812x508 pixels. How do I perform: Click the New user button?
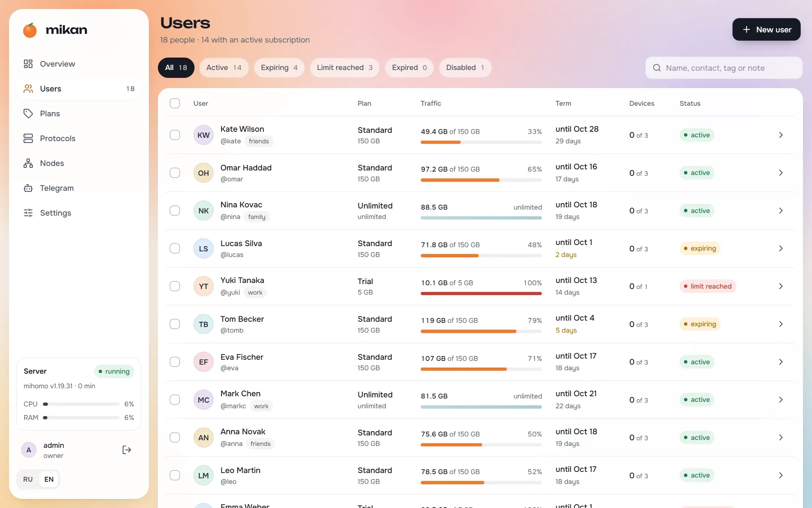pyautogui.click(x=766, y=29)
